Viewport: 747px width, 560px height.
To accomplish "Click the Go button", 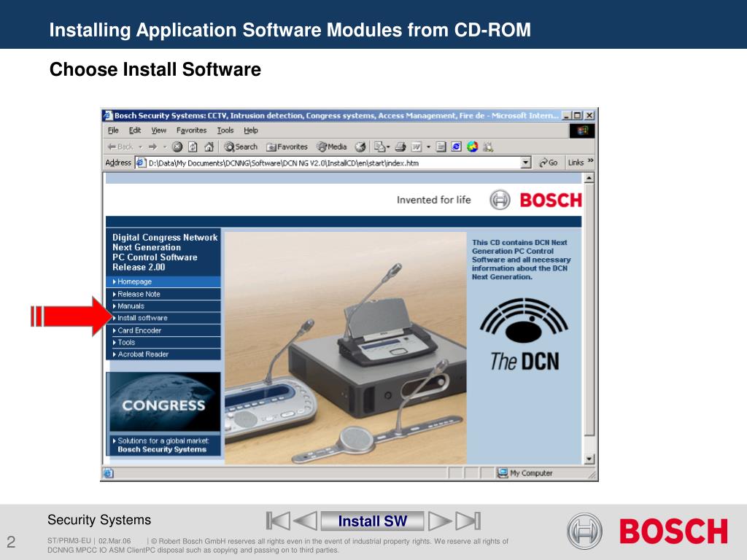I will [x=549, y=163].
